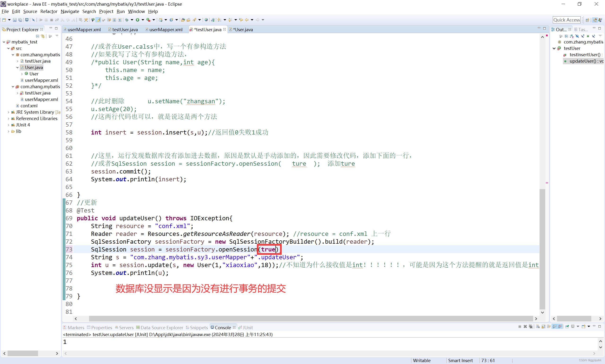Toggle Link with Editor in Project Explorer
The image size is (605, 364).
pyautogui.click(x=43, y=36)
